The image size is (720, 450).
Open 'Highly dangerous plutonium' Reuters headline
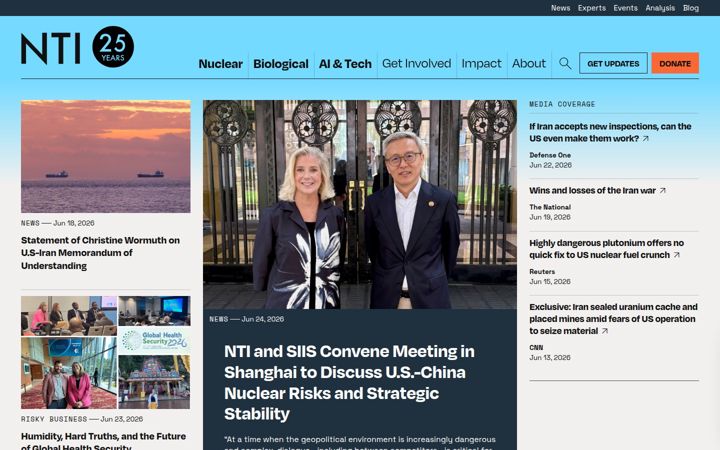tap(606, 249)
